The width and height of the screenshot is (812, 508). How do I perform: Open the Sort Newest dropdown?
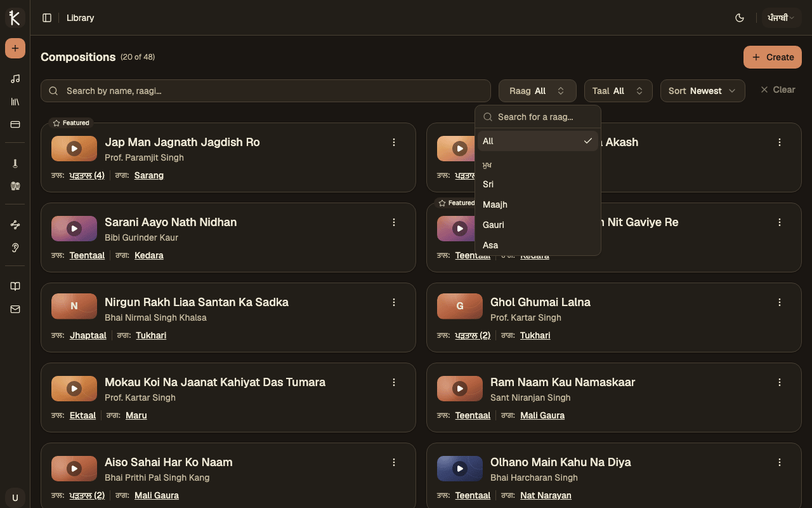click(x=702, y=91)
